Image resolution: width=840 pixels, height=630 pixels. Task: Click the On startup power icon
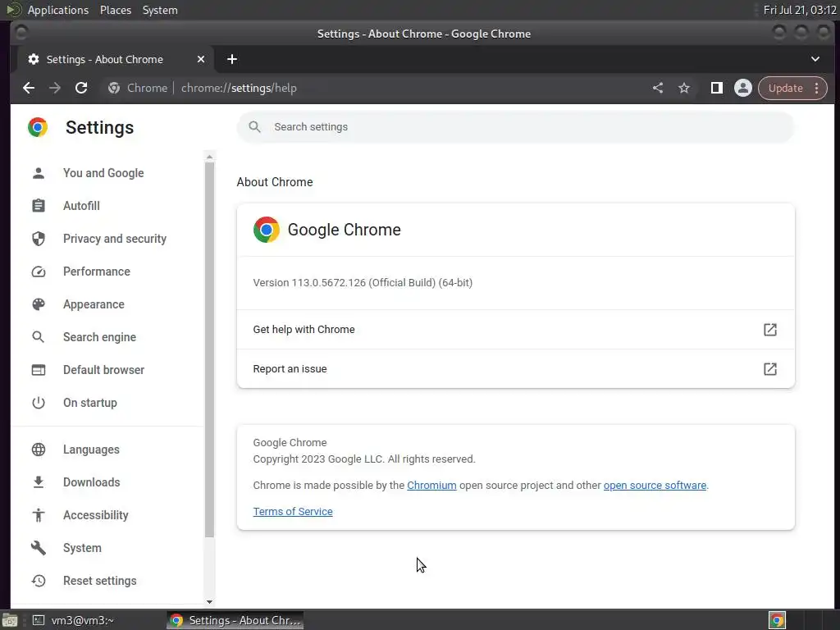tap(39, 402)
